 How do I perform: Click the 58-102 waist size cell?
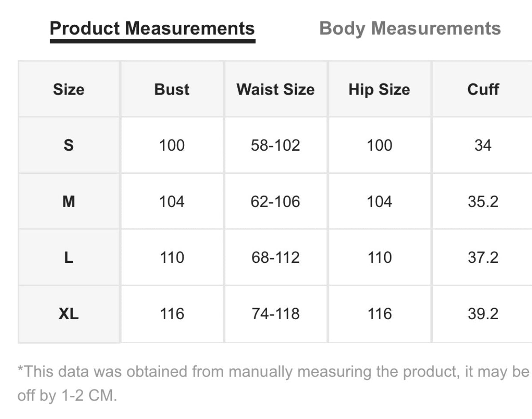tap(275, 146)
